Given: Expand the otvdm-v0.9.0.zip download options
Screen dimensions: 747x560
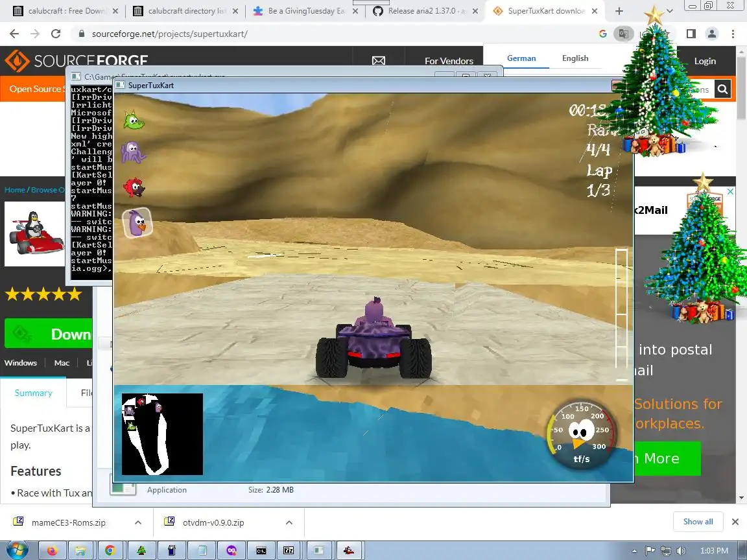Looking at the screenshot, I should pos(289,522).
